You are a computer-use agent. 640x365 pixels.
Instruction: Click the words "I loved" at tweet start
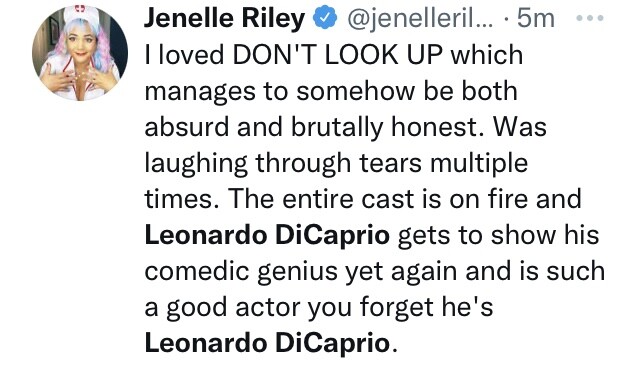(184, 55)
